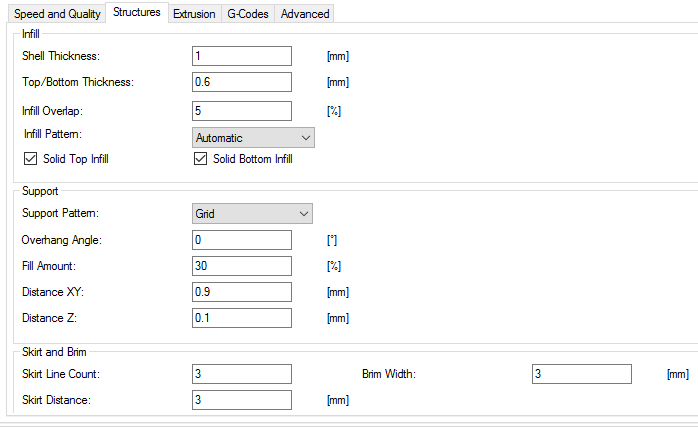The height and width of the screenshot is (427, 698).
Task: Click the Shell Thickness input field
Action: [241, 56]
